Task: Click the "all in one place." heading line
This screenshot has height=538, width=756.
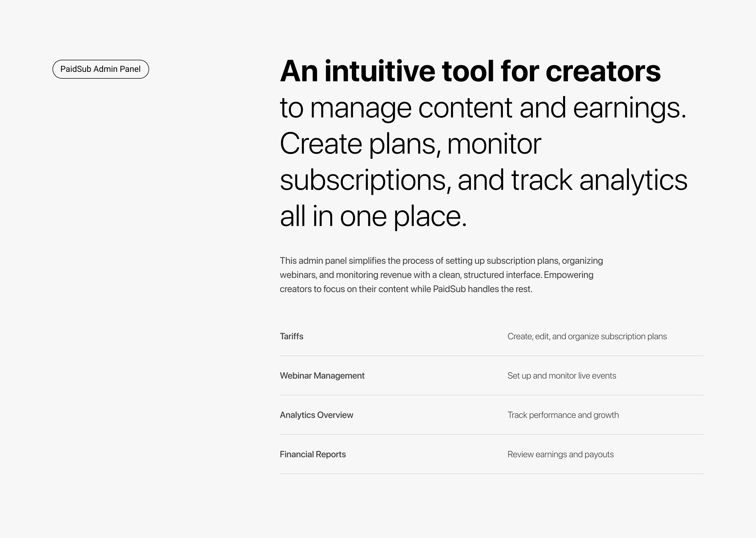Action: pos(373,216)
